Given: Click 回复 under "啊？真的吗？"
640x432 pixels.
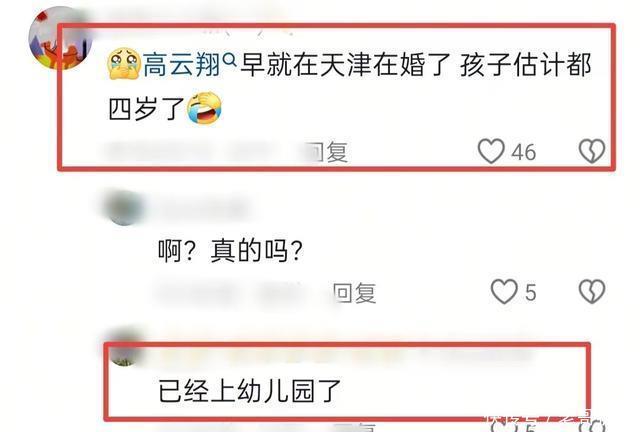Looking at the screenshot, I should (x=354, y=293).
